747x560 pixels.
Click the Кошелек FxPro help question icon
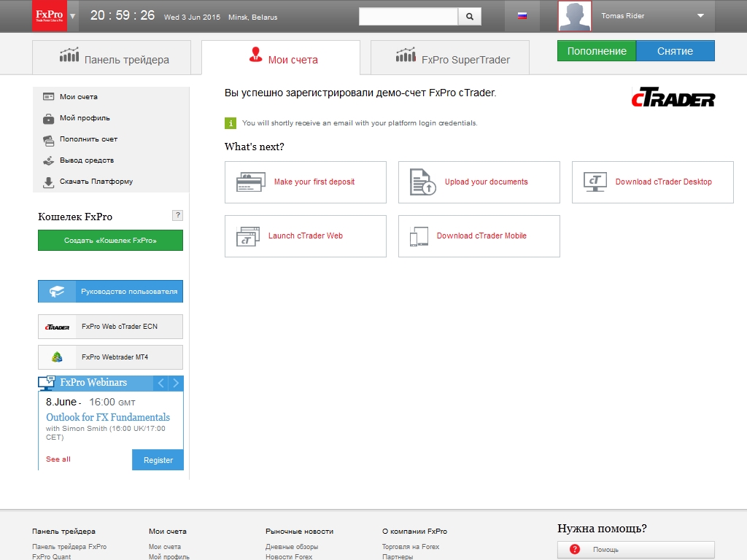[177, 215]
